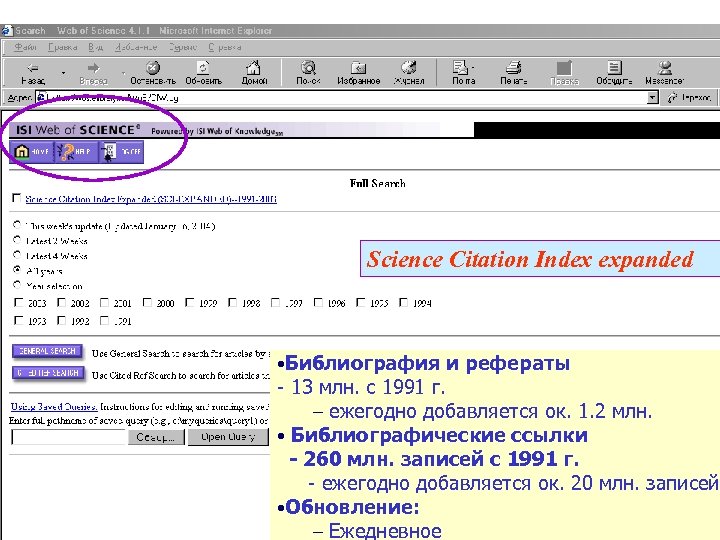Check the 2002 year checkbox

[61, 302]
